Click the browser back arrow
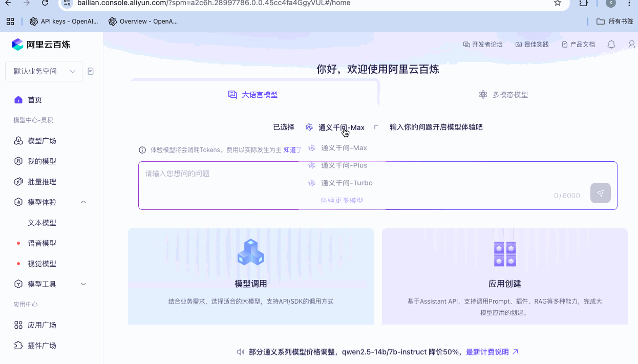The height and width of the screenshot is (364, 638). click(8, 3)
